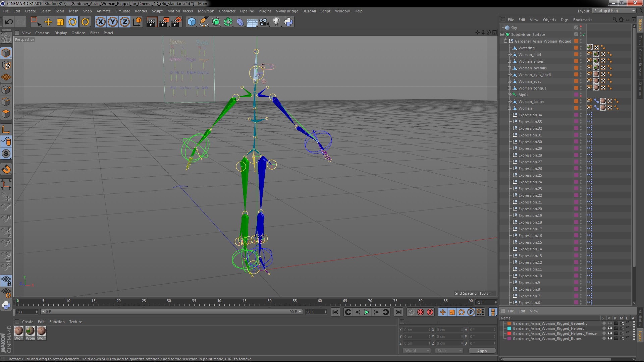Toggle Z axis lock icon
Viewport: 644px width, 362px height.
pos(125,22)
